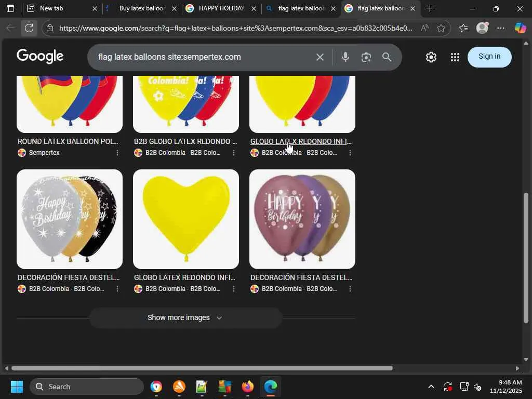
Task: View site information lock icon
Action: 50,28
